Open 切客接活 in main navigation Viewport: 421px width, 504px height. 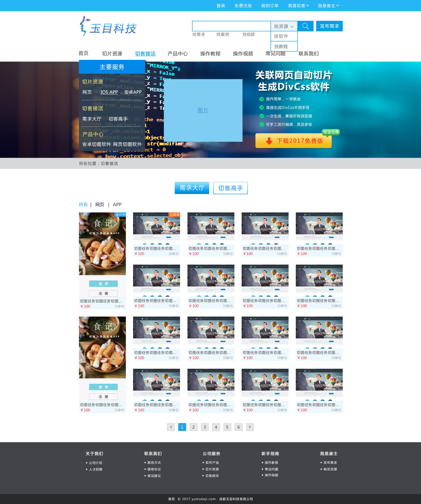point(145,53)
